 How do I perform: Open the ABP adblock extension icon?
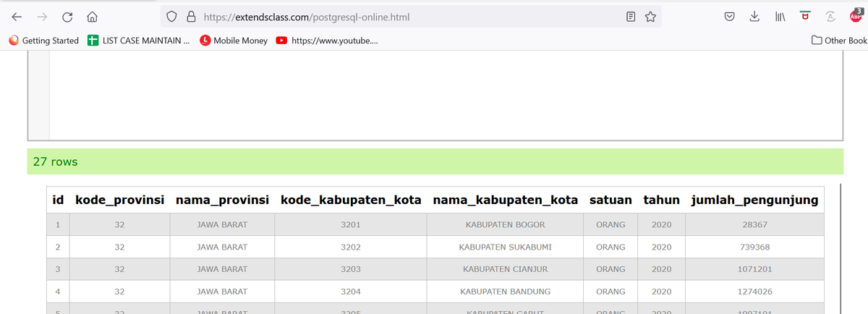click(x=856, y=14)
